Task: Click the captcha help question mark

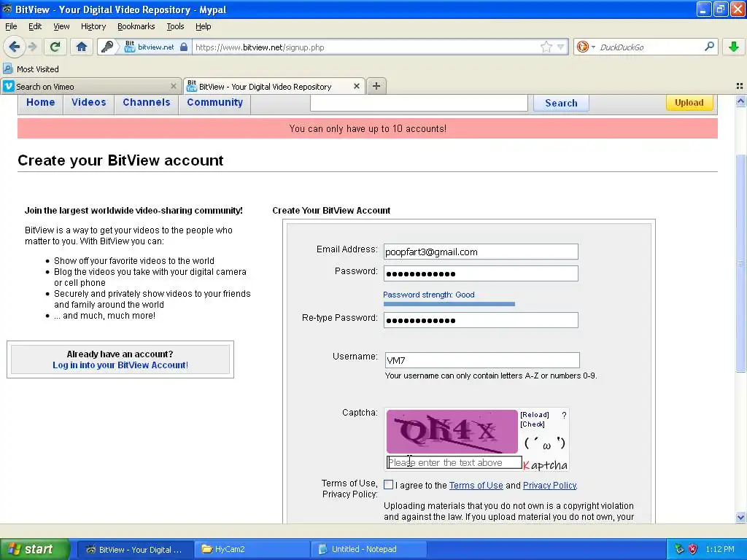Action: tap(564, 415)
